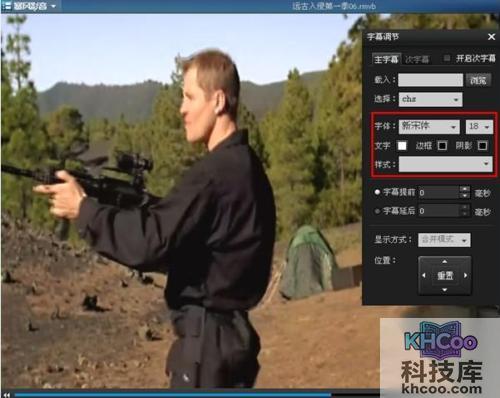Click the blue playback progress bar

tap(173, 395)
